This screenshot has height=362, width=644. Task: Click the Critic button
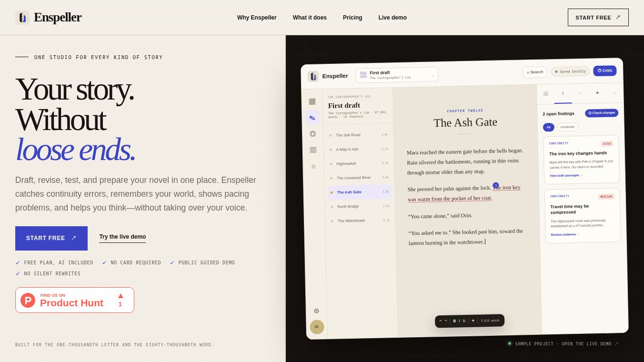click(x=605, y=71)
